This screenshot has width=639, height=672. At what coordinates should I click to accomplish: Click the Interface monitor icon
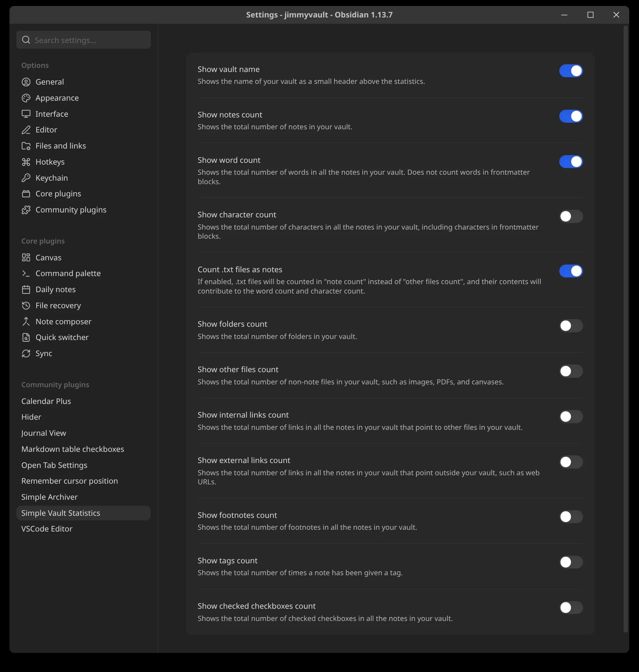26,114
